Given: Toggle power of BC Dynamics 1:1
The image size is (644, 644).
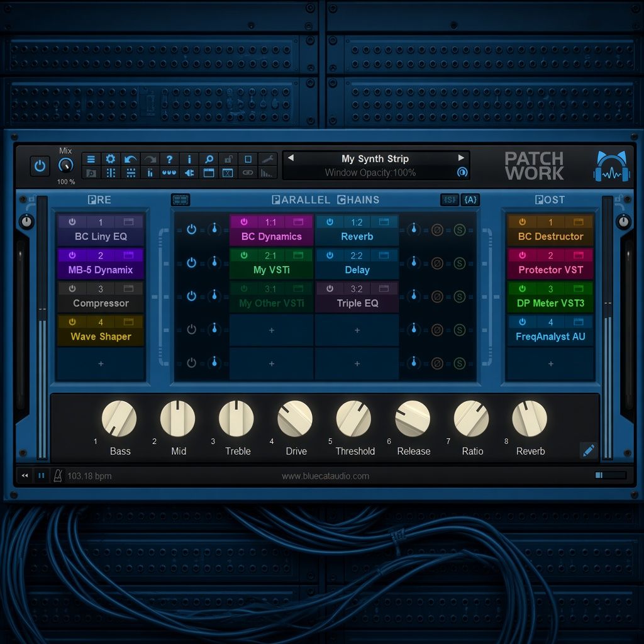Looking at the screenshot, I should pos(244,222).
